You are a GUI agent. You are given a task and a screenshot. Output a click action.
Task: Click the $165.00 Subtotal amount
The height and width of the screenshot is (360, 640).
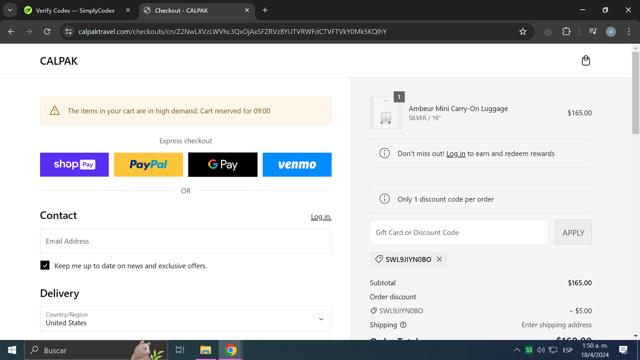pos(580,282)
